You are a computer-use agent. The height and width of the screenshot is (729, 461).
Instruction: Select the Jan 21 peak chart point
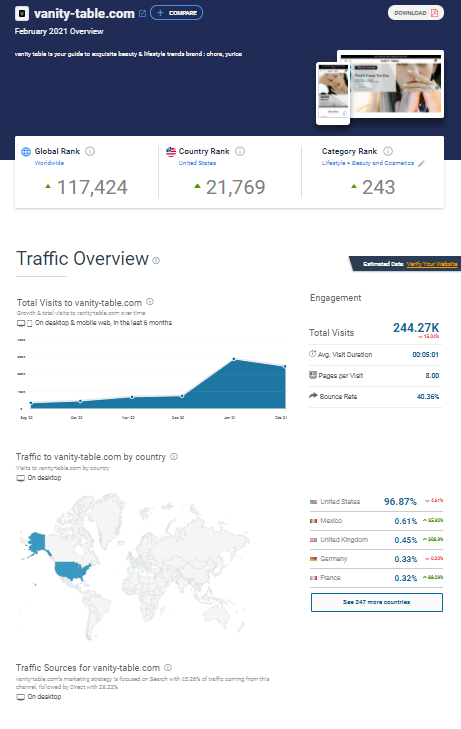234,359
